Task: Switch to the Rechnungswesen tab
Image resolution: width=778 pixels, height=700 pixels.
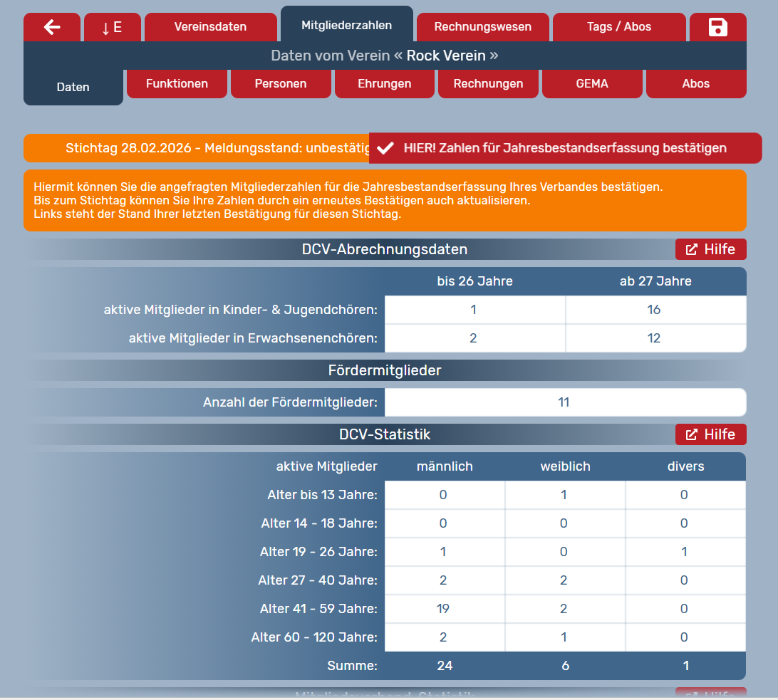Action: (x=482, y=27)
